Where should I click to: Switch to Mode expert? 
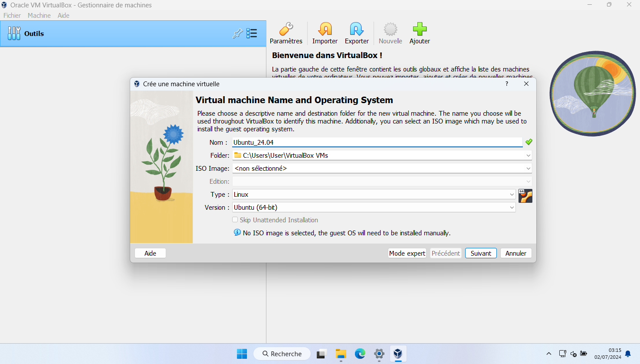[x=407, y=253]
